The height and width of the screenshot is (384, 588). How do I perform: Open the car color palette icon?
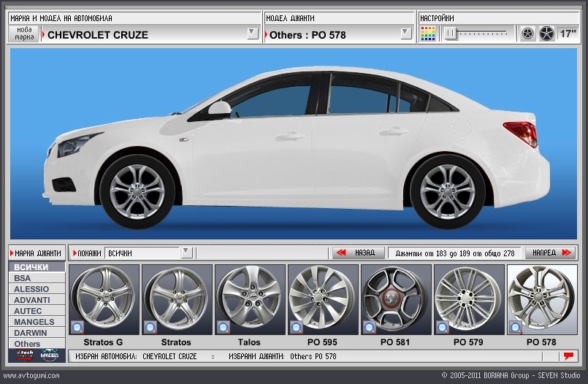[428, 34]
